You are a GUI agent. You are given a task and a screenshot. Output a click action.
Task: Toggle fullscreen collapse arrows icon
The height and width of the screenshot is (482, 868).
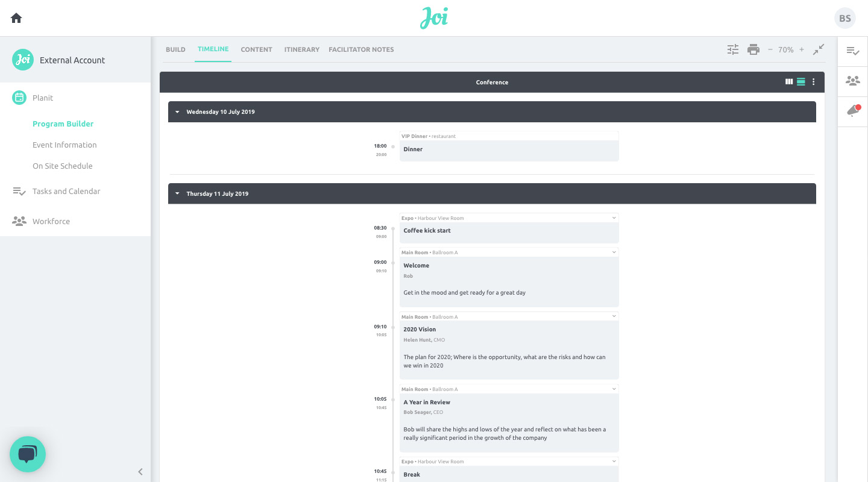tap(819, 49)
